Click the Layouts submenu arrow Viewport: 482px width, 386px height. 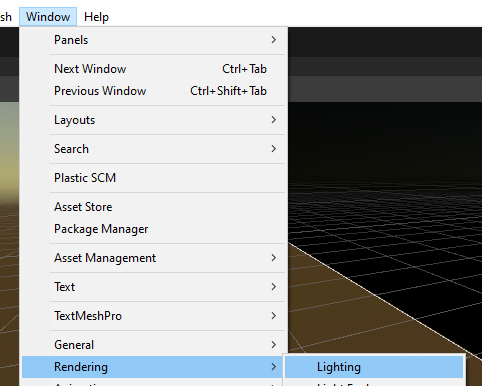pyautogui.click(x=274, y=120)
